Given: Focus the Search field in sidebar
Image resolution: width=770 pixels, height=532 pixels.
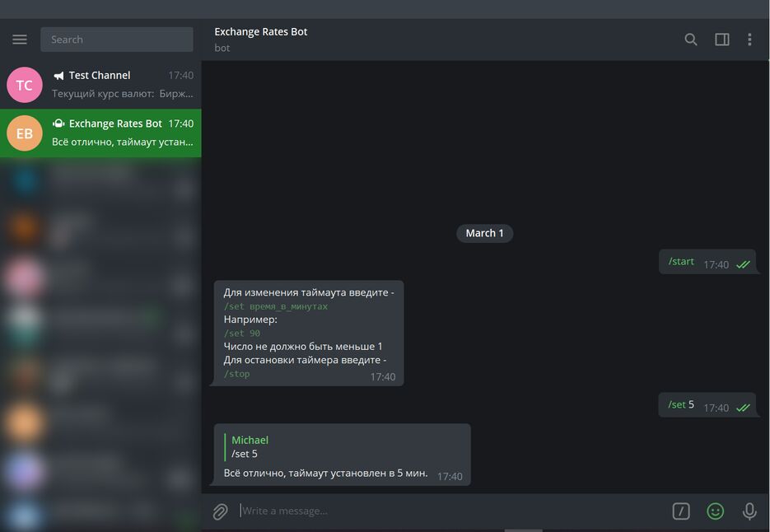Looking at the screenshot, I should [117, 40].
